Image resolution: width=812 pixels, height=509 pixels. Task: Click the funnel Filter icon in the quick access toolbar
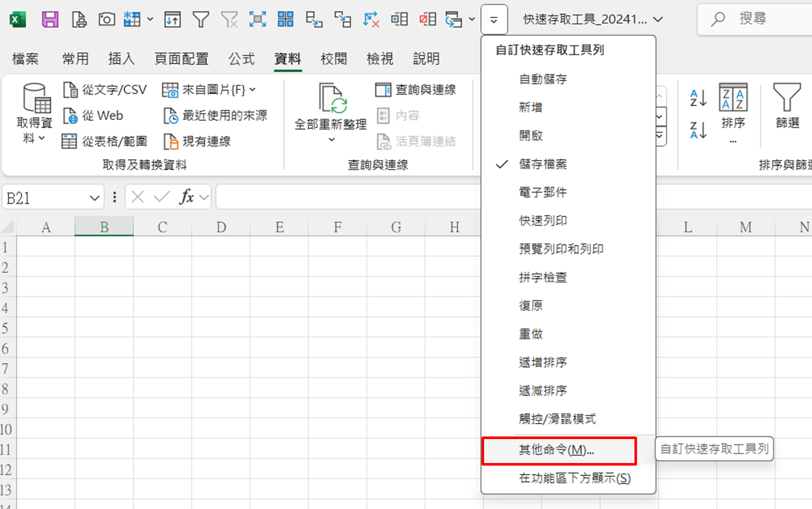click(201, 19)
